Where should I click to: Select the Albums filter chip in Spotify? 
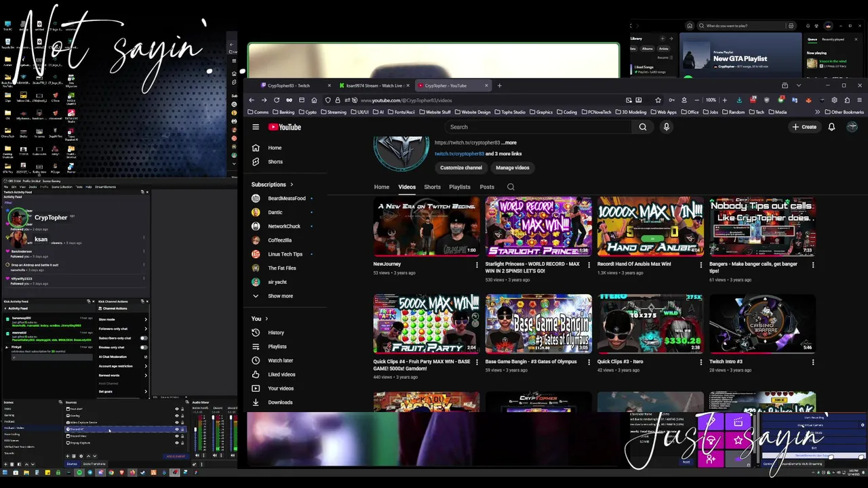point(647,49)
